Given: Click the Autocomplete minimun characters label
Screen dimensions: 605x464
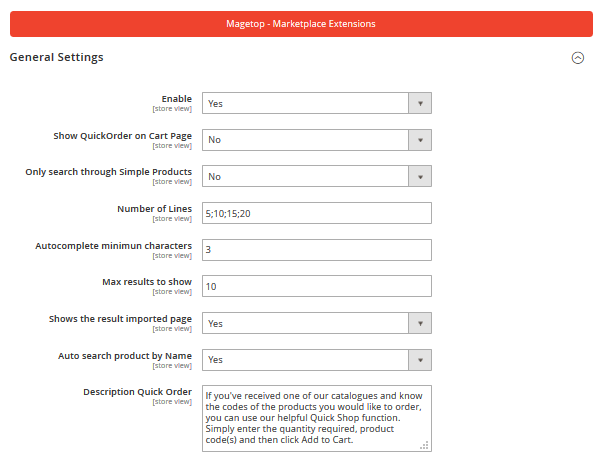Looking at the screenshot, I should tap(113, 245).
